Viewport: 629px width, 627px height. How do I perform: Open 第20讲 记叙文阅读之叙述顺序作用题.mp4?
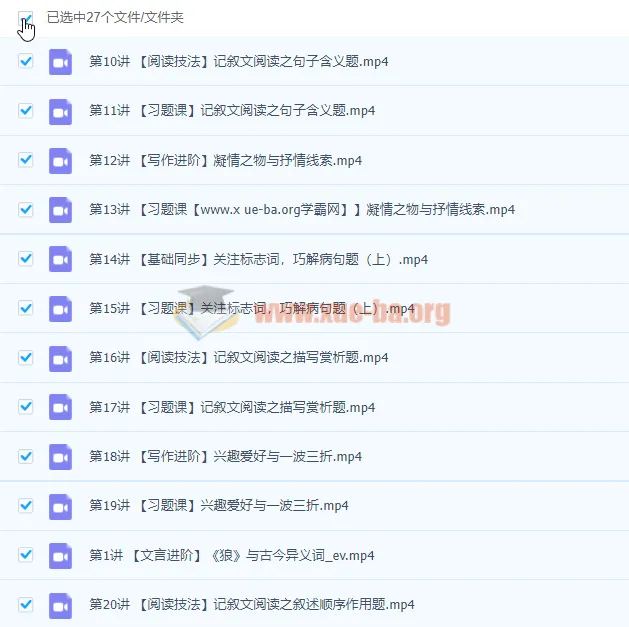pos(251,605)
